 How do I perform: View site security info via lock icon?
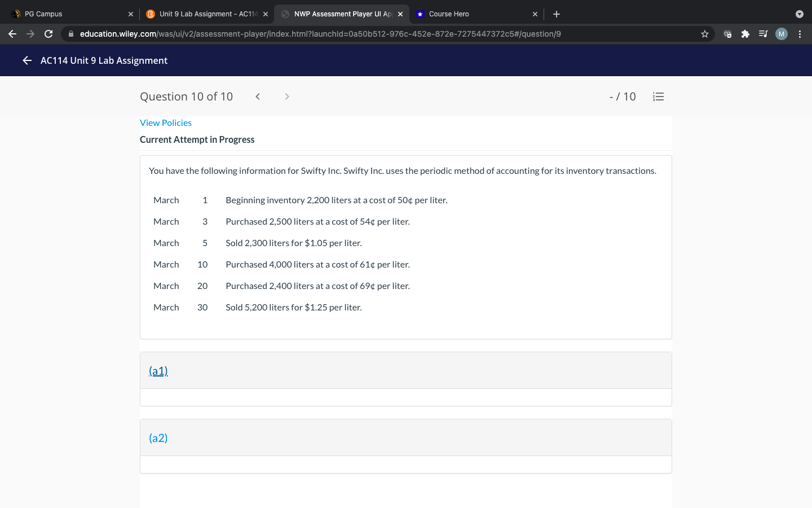click(71, 34)
